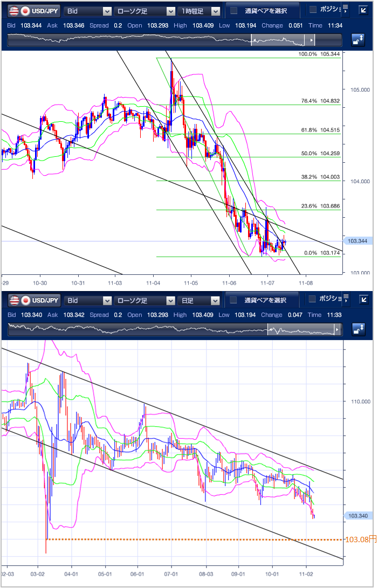The height and width of the screenshot is (588, 385).
Task: Open the 日足 timeframe dropdown in bottom chart
Action: coord(201,300)
